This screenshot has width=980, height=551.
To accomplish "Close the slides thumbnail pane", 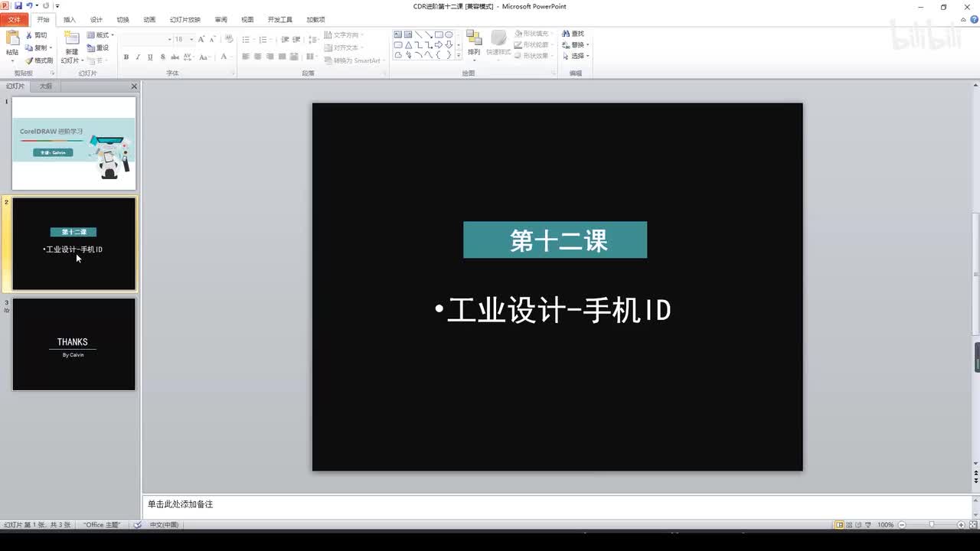I will pos(134,86).
